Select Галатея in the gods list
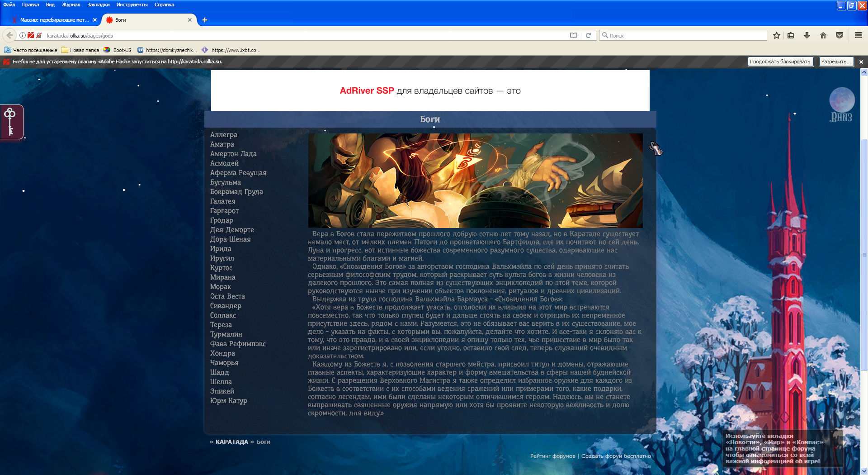The image size is (868, 475). (222, 201)
